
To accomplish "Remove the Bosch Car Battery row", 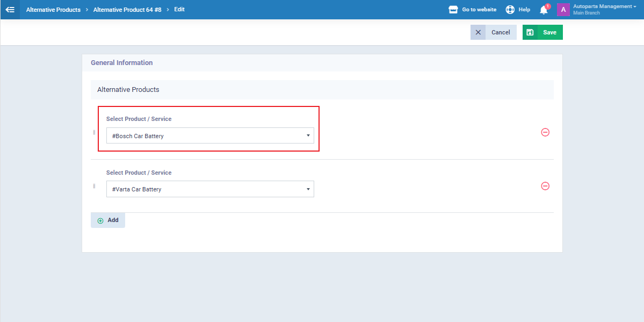I will click(x=545, y=132).
